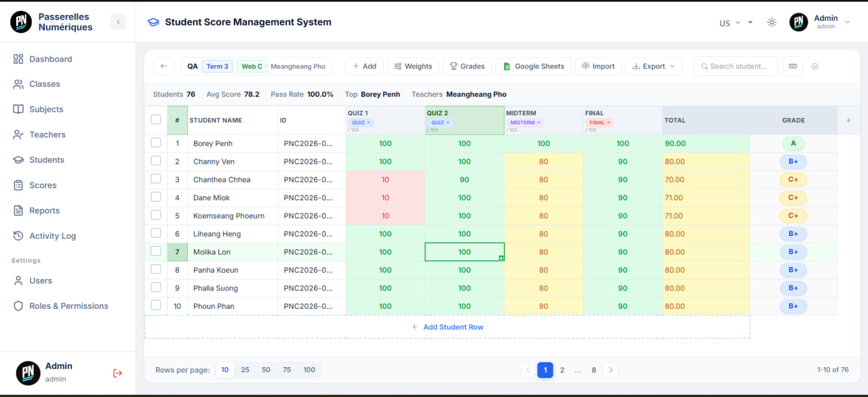The height and width of the screenshot is (397, 868).
Task: Click the Web C tag
Action: coord(252,67)
